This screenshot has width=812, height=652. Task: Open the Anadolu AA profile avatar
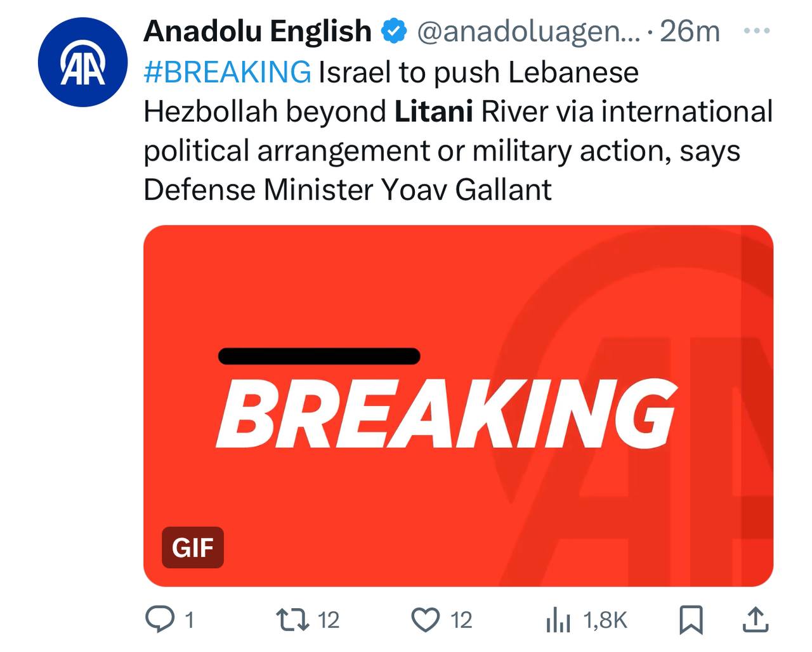[x=83, y=62]
